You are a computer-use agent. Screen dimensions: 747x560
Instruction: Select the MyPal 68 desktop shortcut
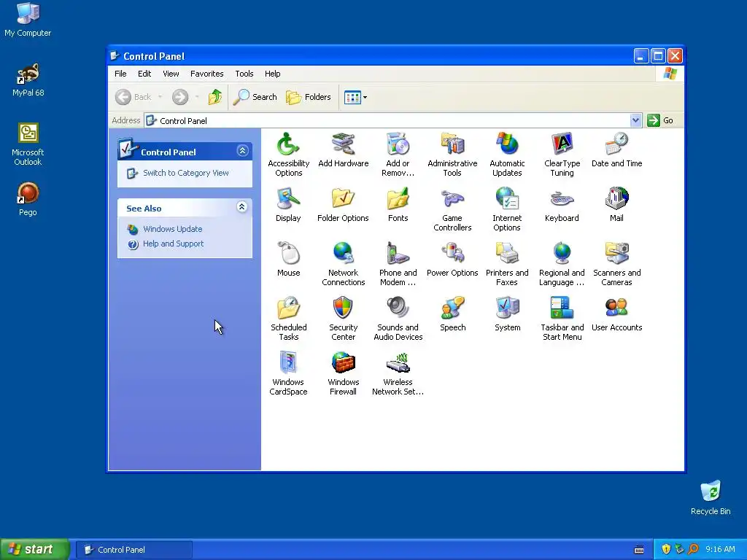coord(28,80)
